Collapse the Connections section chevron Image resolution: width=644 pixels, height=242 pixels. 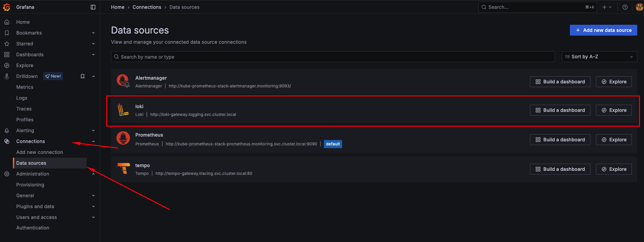point(93,141)
